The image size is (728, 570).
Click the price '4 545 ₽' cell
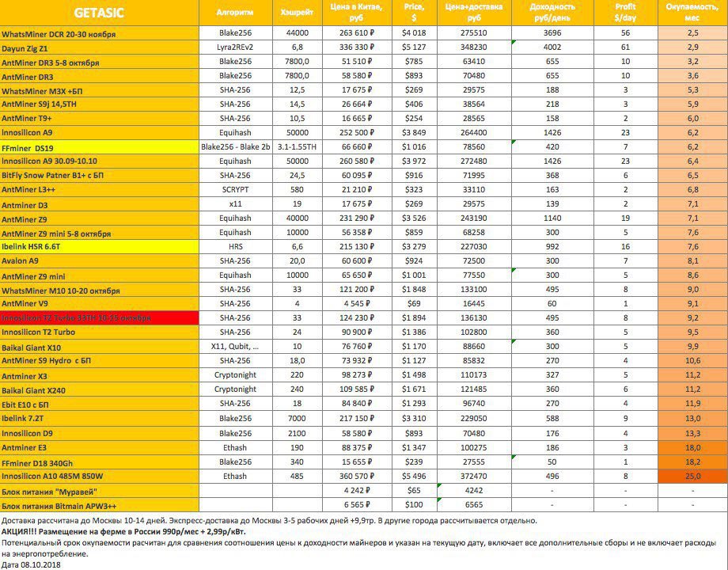coord(357,304)
